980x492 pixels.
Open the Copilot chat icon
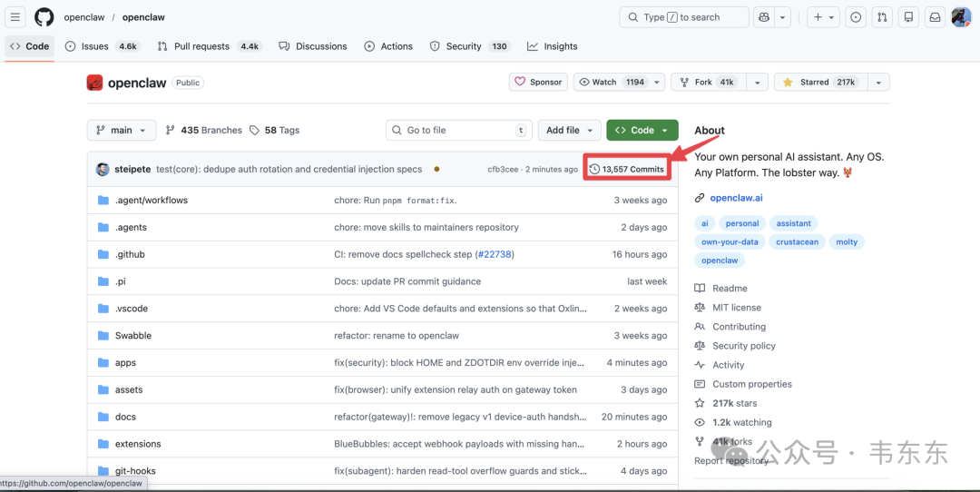[764, 17]
